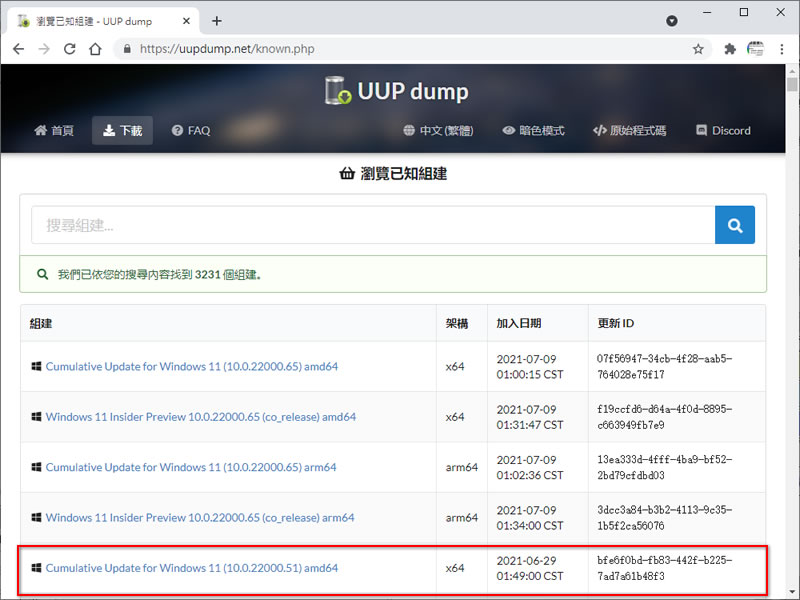Select the 組建 column header
Image resolution: width=800 pixels, height=600 pixels.
click(41, 323)
